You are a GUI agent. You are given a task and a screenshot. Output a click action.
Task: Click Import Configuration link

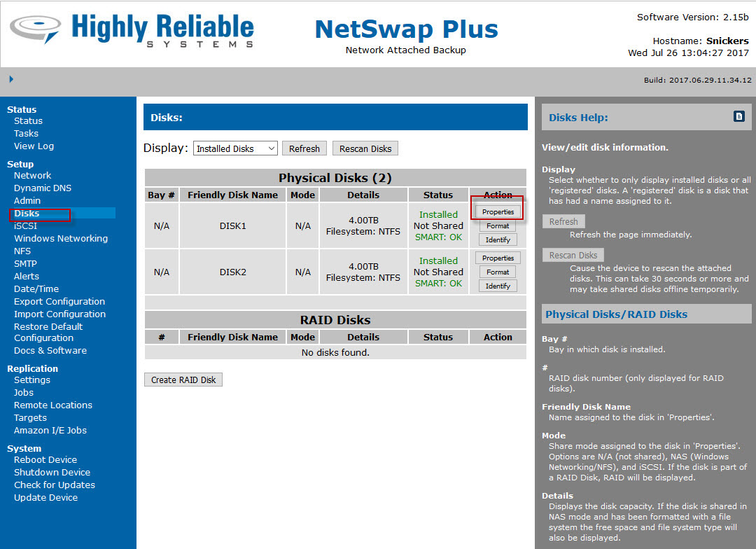(x=59, y=314)
